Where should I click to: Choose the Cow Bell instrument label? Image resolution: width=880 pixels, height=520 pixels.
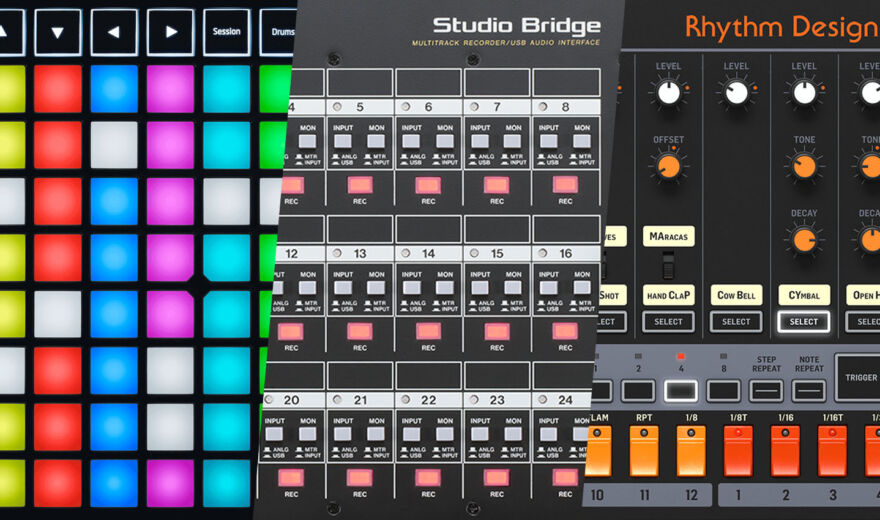736,295
